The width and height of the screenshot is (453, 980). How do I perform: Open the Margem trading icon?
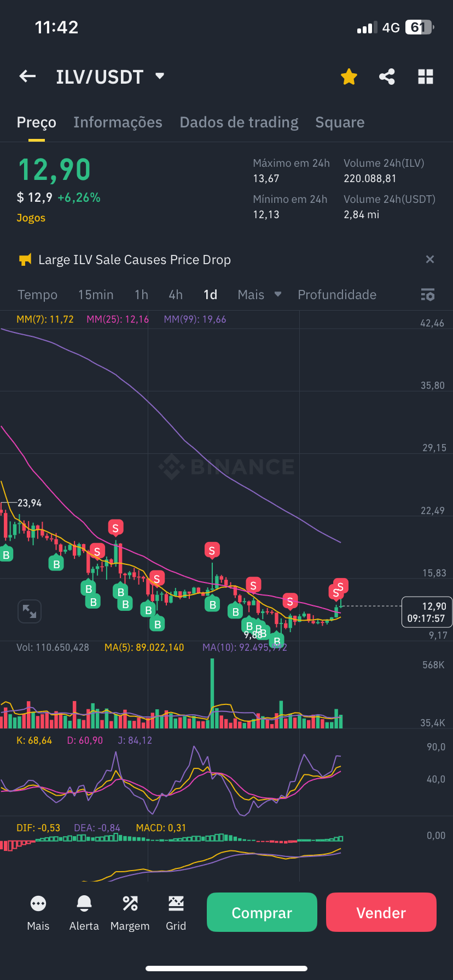point(130,912)
